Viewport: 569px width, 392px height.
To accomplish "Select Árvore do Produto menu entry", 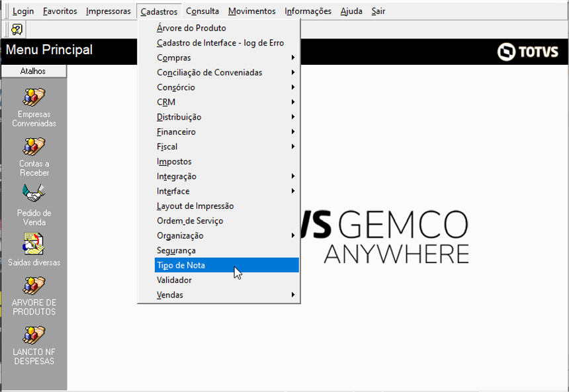I will [x=227, y=28].
